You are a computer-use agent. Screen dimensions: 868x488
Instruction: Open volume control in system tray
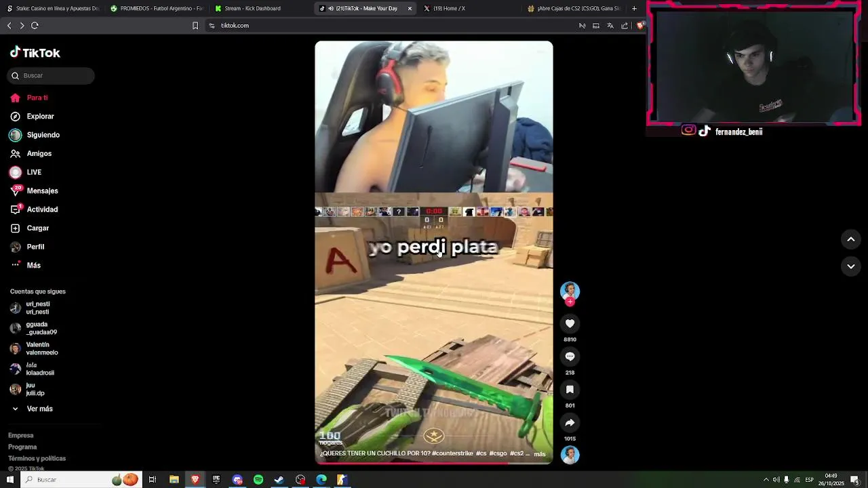point(776,480)
